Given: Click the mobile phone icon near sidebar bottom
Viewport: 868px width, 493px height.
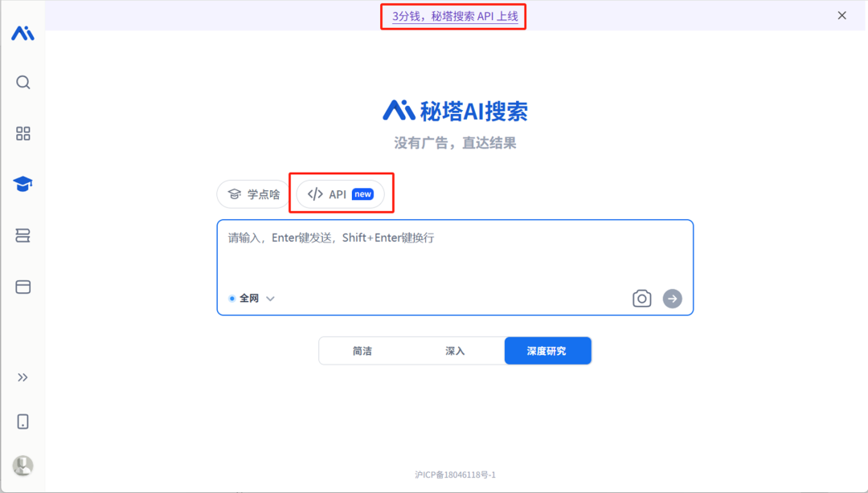Looking at the screenshot, I should click(23, 421).
